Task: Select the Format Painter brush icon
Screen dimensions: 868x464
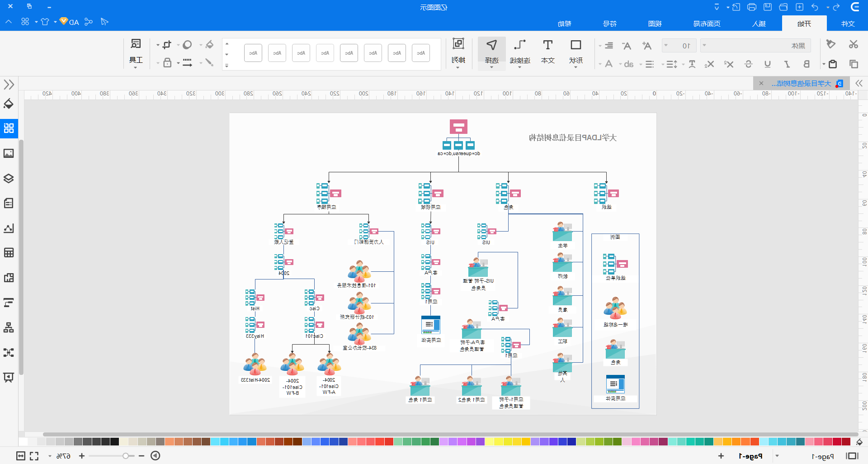Action: (x=831, y=44)
